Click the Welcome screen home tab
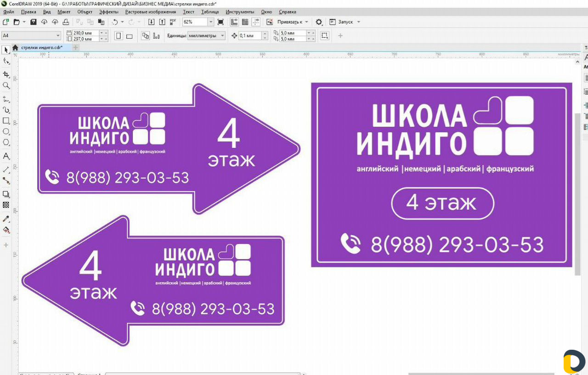Screen dimensions: 588x375 click(15, 47)
